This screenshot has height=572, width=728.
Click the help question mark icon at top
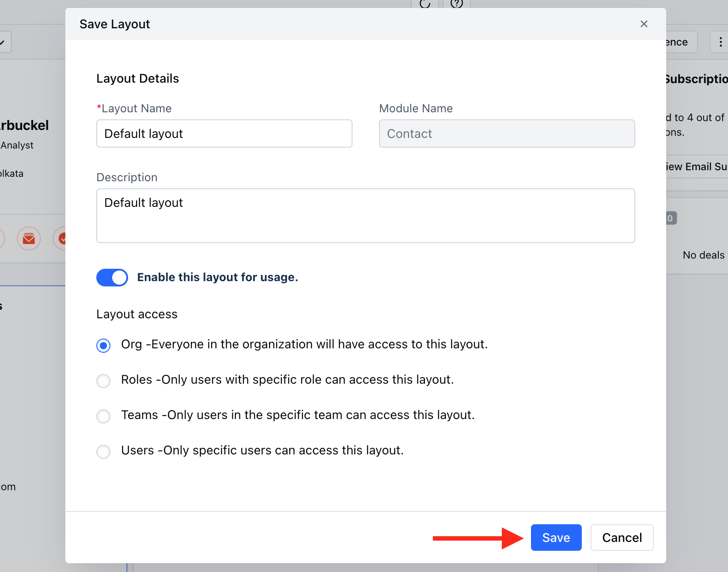[456, 4]
